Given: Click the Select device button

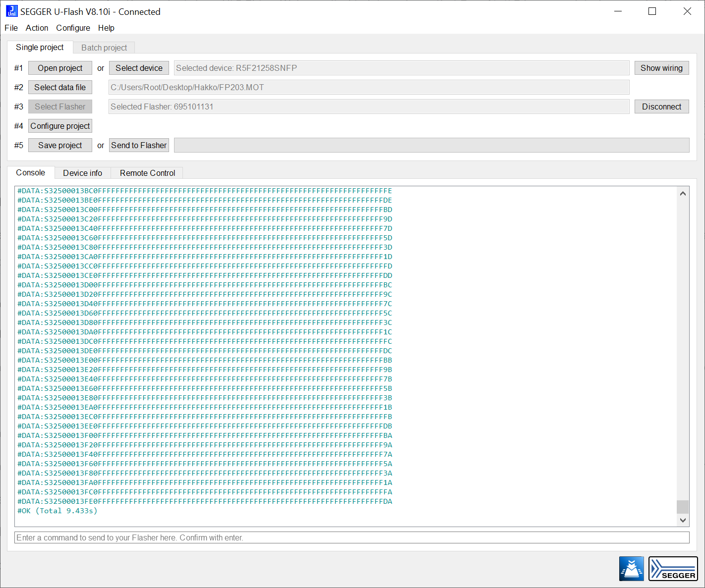Looking at the screenshot, I should tap(139, 68).
